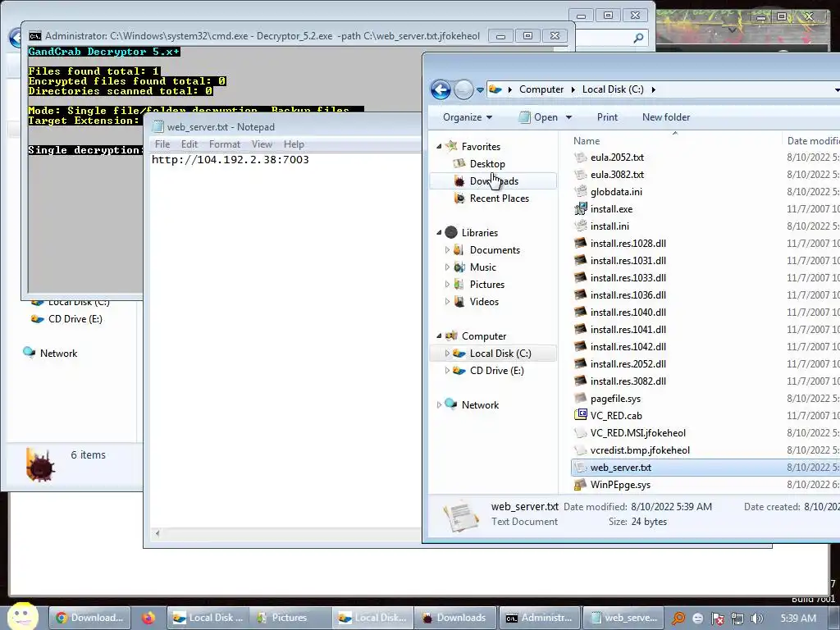Expand the Music library node

[x=447, y=267]
